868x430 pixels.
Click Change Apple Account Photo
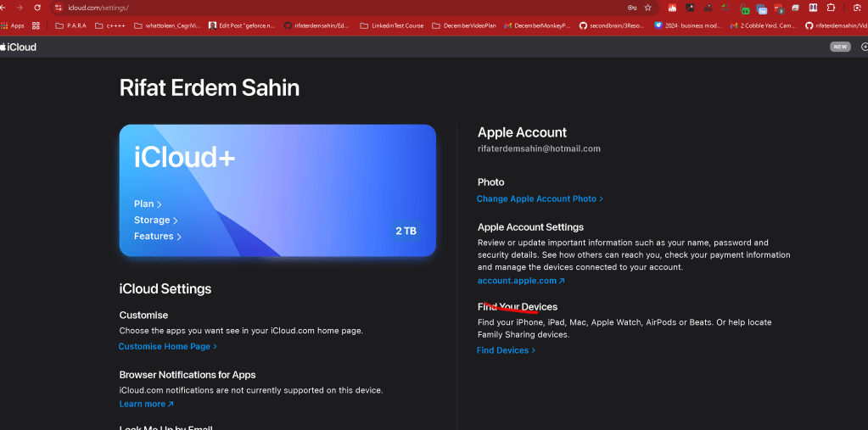pyautogui.click(x=540, y=198)
